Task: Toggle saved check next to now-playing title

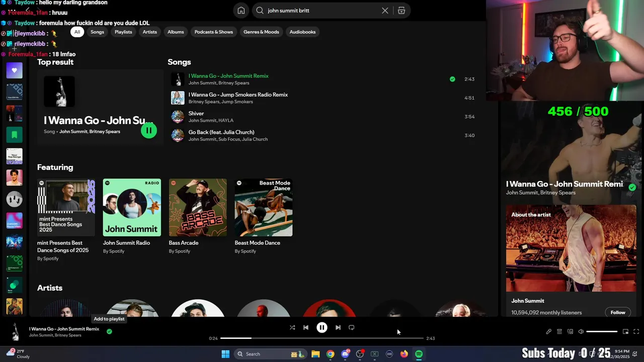Action: click(109, 331)
